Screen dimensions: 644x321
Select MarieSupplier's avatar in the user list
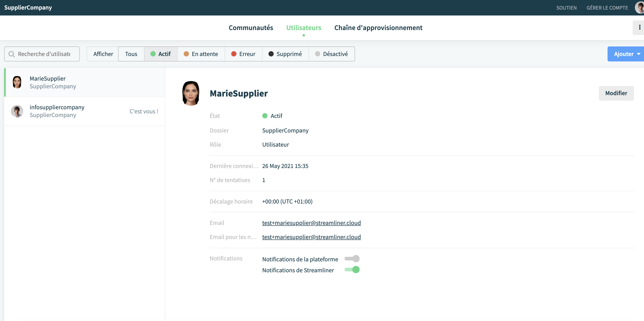pos(17,82)
